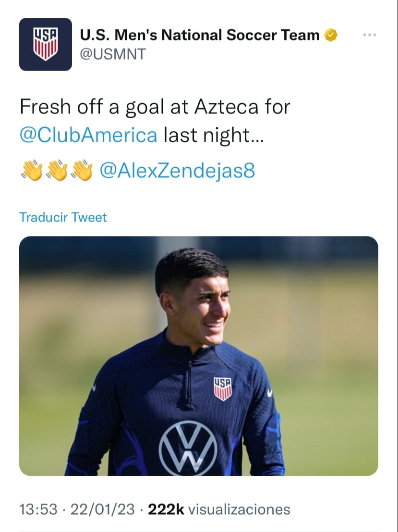
Task: Click the 13:53 tweet timestamp
Action: (38, 509)
